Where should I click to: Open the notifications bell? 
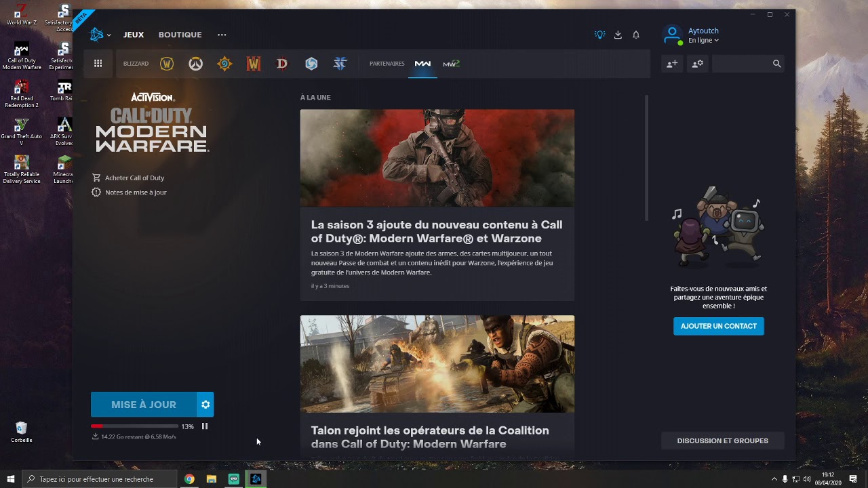pos(636,35)
